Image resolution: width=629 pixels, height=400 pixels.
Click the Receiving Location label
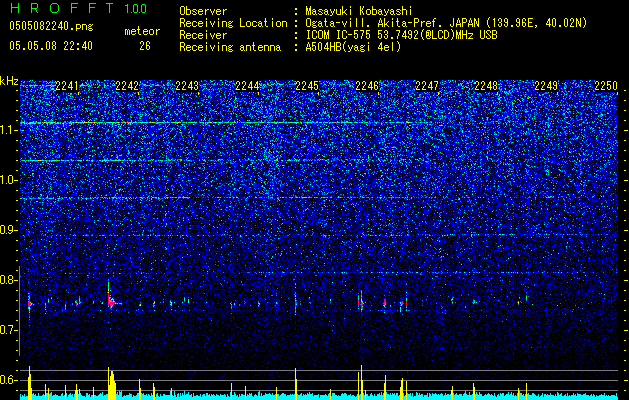coord(233,23)
